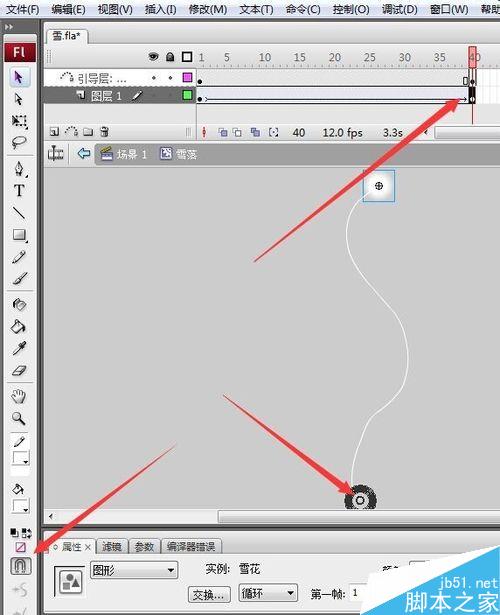Open the 插入(I) menu
500x615 pixels.
(x=160, y=9)
